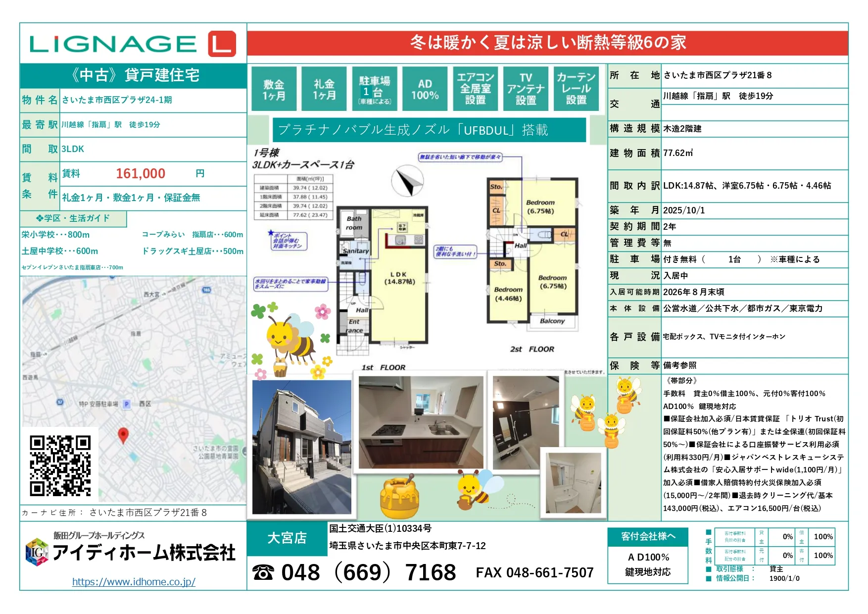Click the Balcony on the 2nd floor plan
The image size is (868, 614).
pyautogui.click(x=552, y=321)
